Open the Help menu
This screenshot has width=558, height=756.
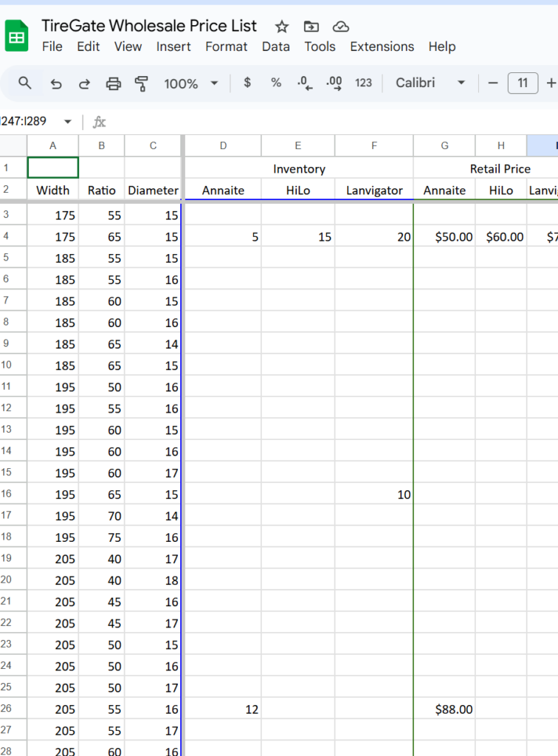[442, 47]
